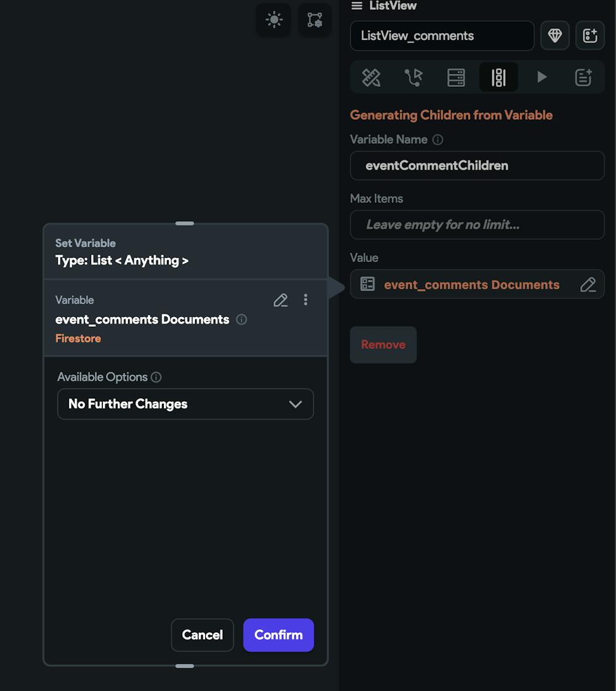Switch to the Properties design tab
The width and height of the screenshot is (616, 691).
pos(371,78)
